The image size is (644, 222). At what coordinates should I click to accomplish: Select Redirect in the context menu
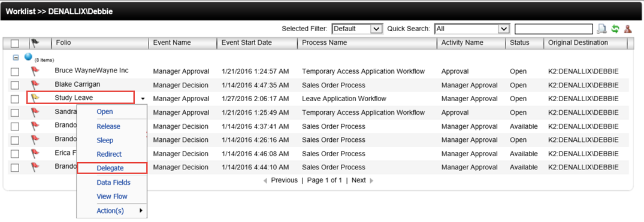coord(109,154)
